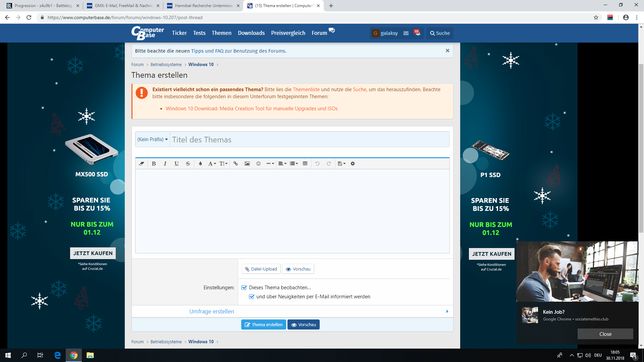Open the text alignment dropdown
This screenshot has width=644, height=362.
point(282,164)
